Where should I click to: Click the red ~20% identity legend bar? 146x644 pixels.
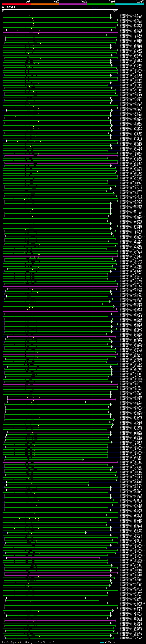[x=16, y=4]
